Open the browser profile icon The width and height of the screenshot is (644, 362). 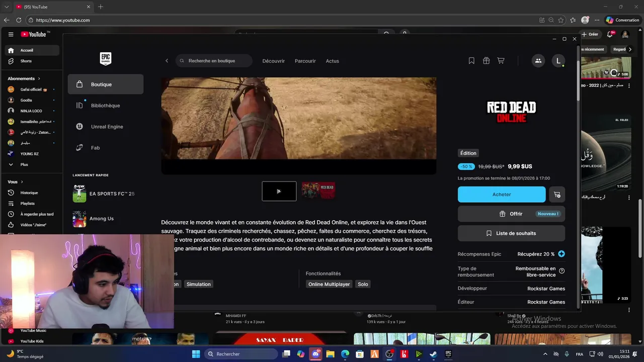585,20
